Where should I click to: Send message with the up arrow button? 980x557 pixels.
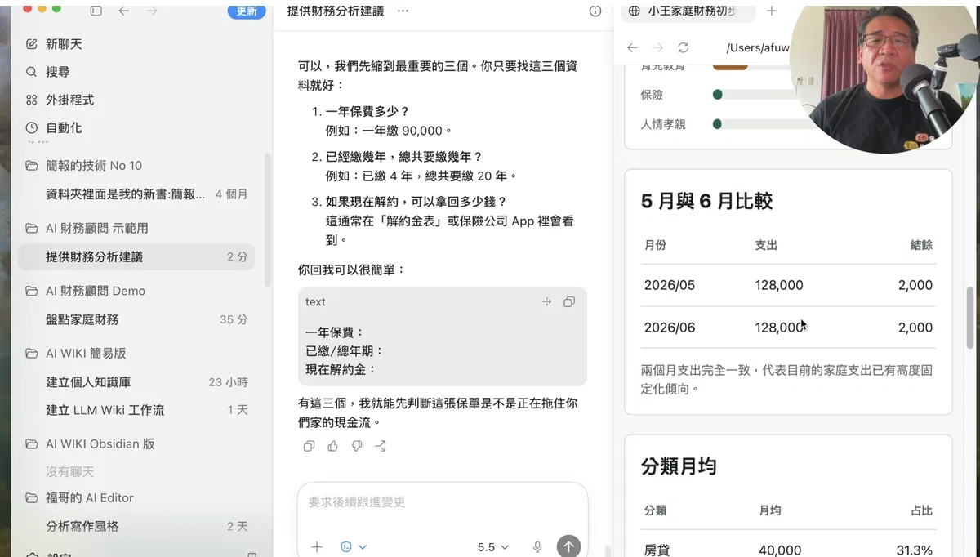(x=568, y=546)
